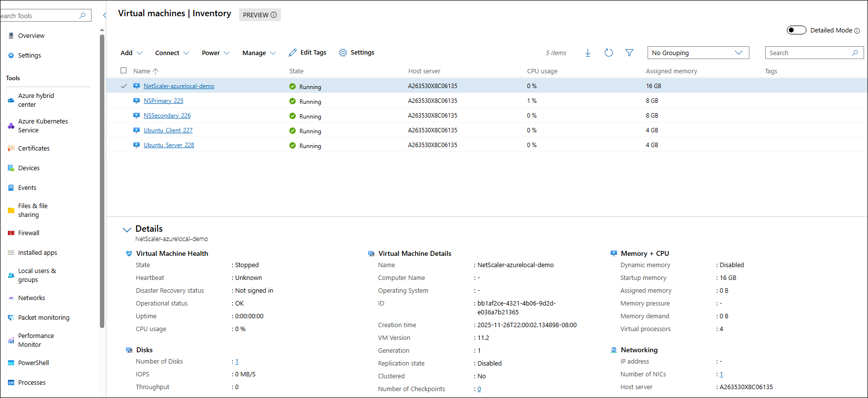
Task: Click the 16 GB assigned memory cell
Action: [x=653, y=86]
